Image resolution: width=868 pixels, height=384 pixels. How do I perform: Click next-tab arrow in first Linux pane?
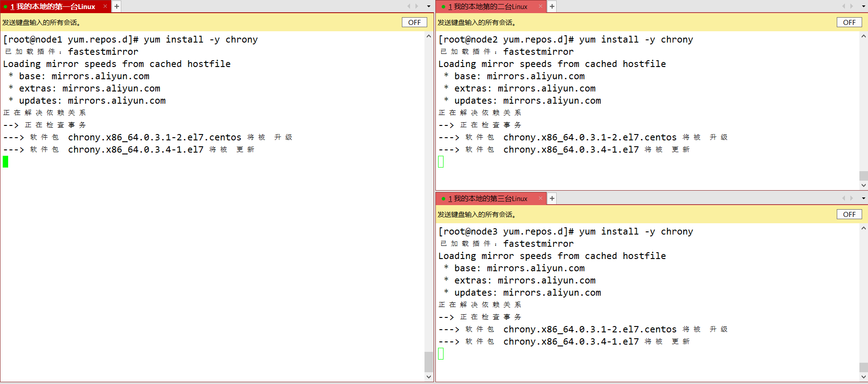417,6
